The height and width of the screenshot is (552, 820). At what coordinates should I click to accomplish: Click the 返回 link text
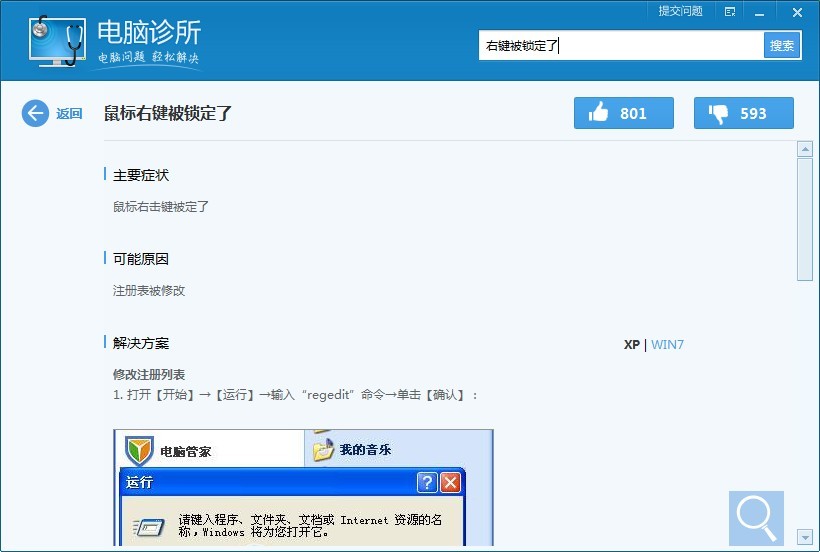(69, 113)
